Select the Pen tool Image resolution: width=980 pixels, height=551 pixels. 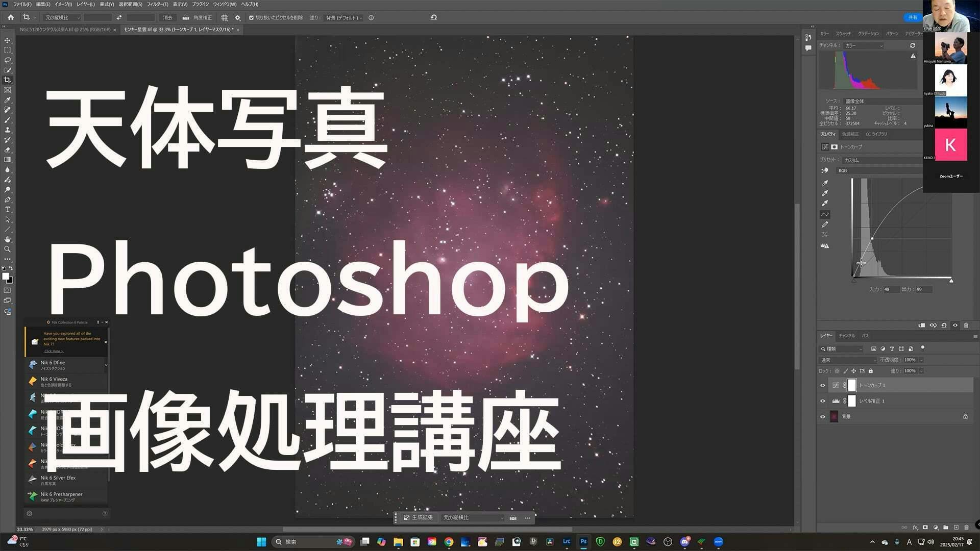tap(7, 199)
